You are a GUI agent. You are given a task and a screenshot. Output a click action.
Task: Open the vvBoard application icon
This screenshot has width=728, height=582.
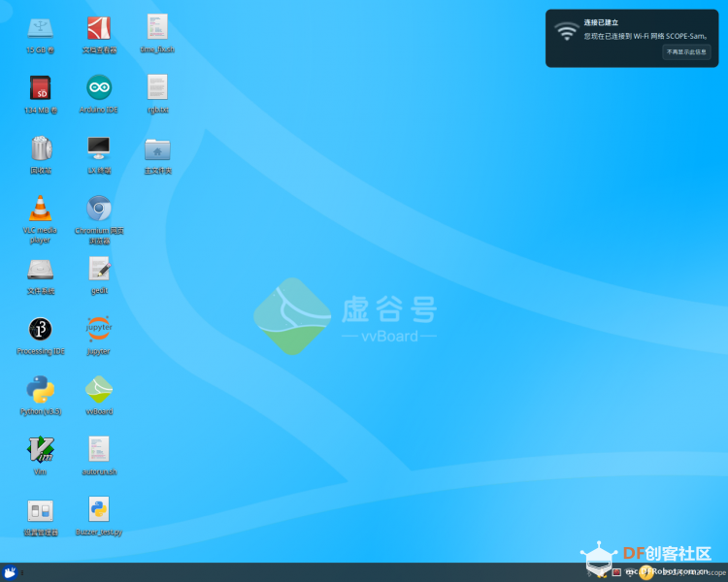(99, 389)
